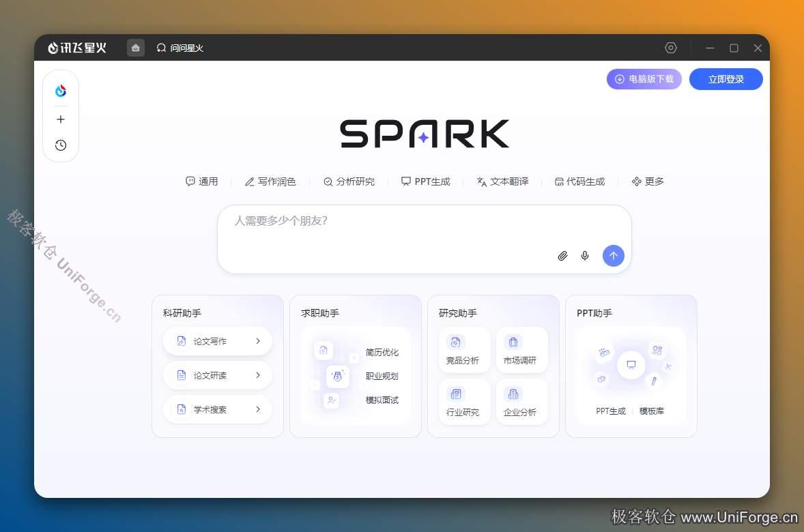
Task: Open the 更多 modes menu
Action: click(x=648, y=181)
